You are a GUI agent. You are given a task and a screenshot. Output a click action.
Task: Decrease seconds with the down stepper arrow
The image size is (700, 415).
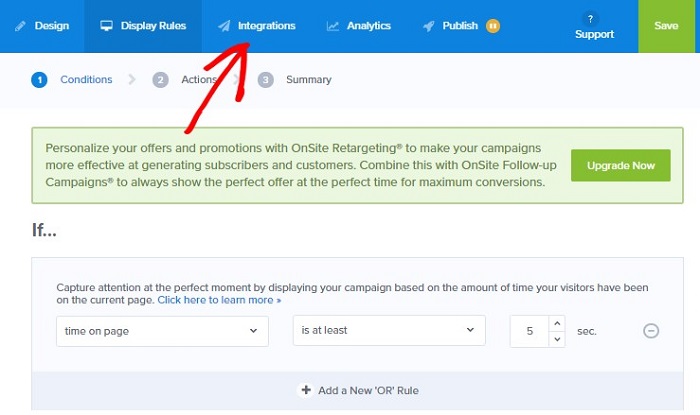tap(557, 339)
